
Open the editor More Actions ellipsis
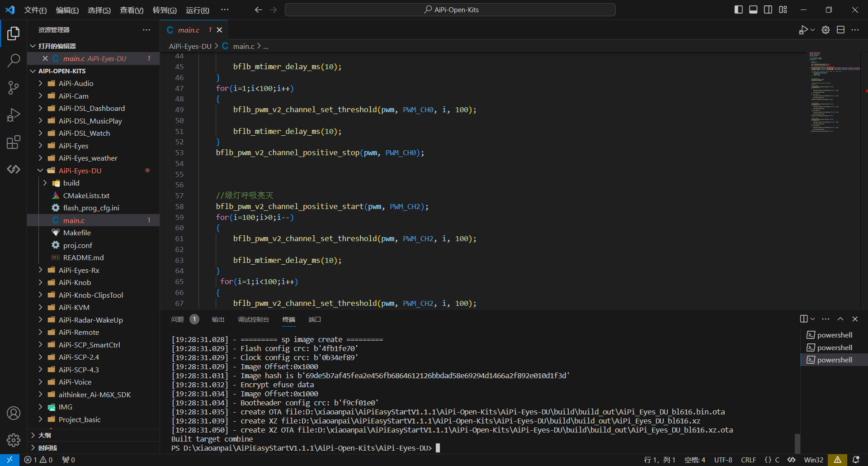click(855, 30)
